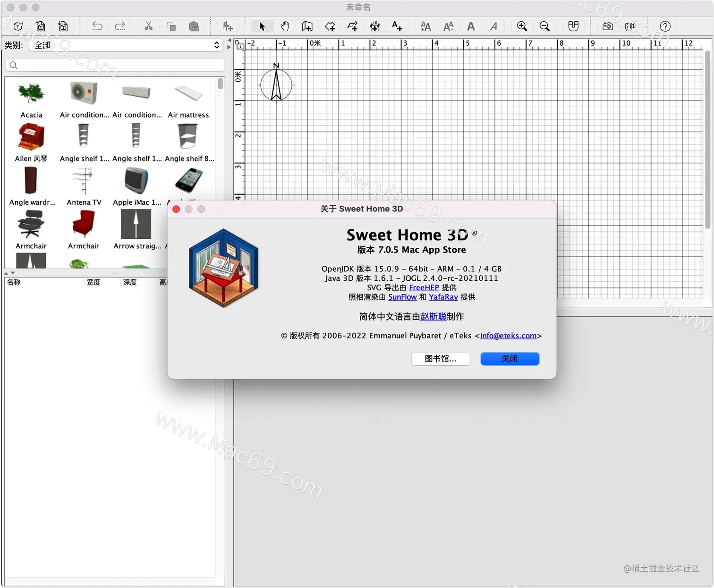Click the Cut scissors icon

[149, 26]
